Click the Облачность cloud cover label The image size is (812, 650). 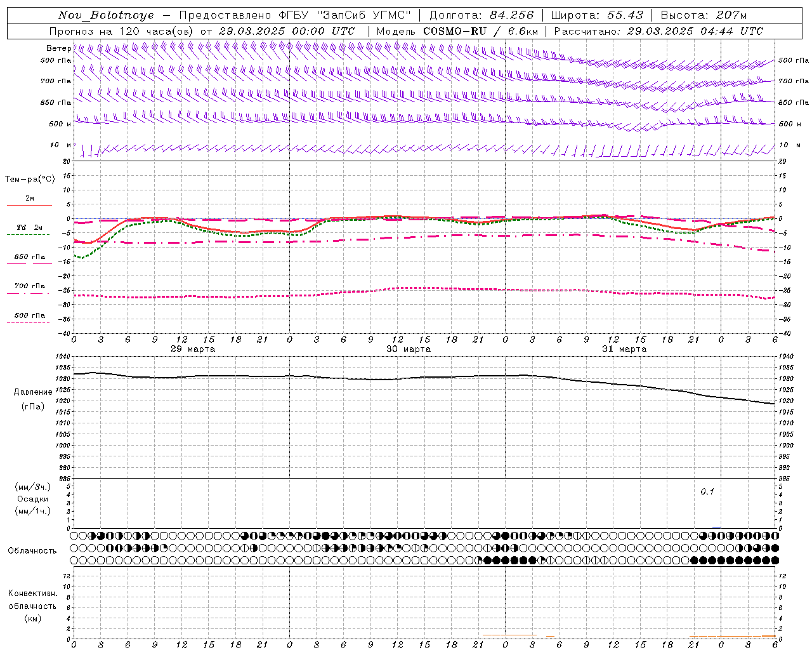32,551
